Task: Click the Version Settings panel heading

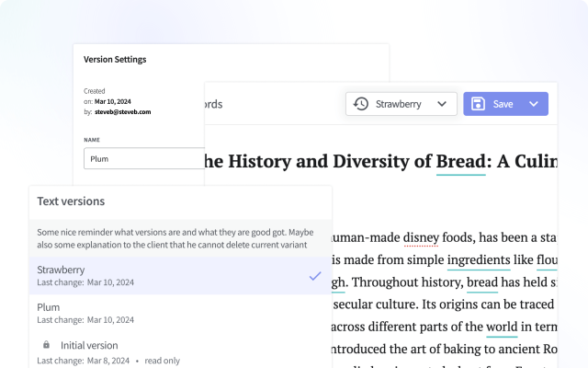Action: [115, 60]
